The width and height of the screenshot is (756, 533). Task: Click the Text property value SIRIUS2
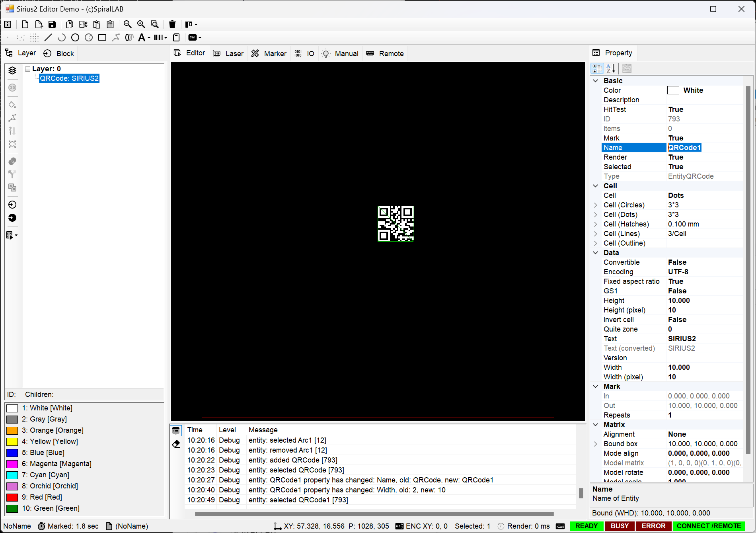click(x=682, y=339)
